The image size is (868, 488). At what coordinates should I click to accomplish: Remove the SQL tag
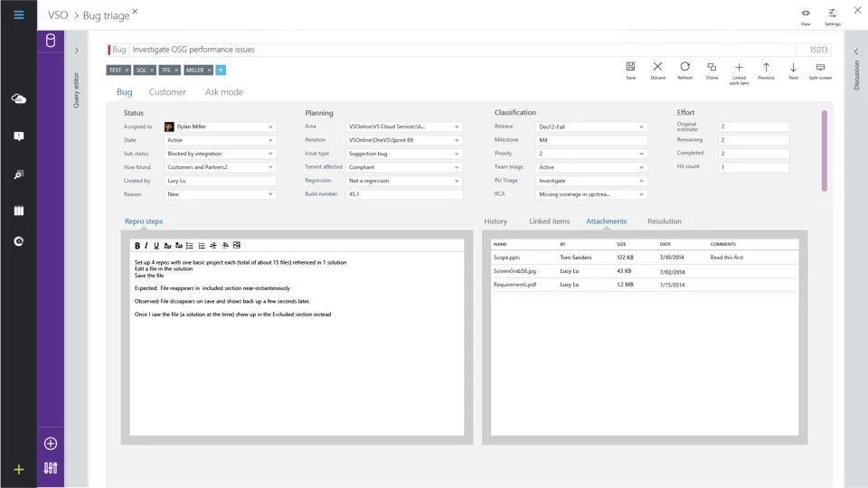click(152, 70)
